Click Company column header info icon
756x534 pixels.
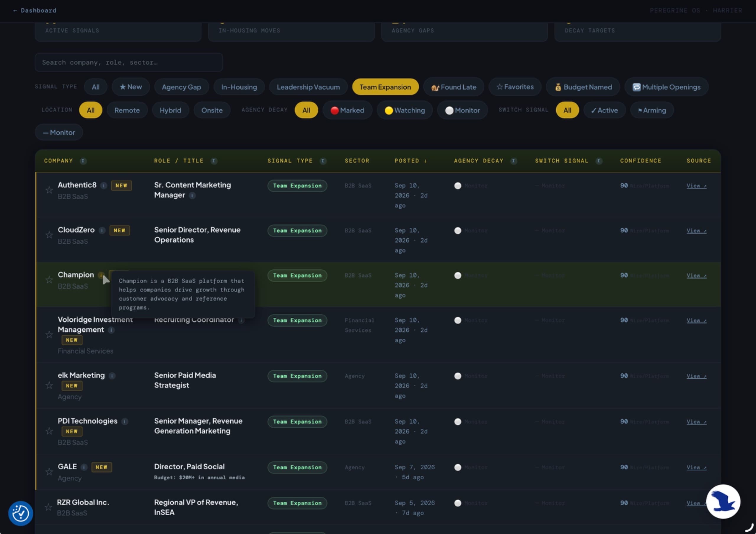pyautogui.click(x=83, y=161)
